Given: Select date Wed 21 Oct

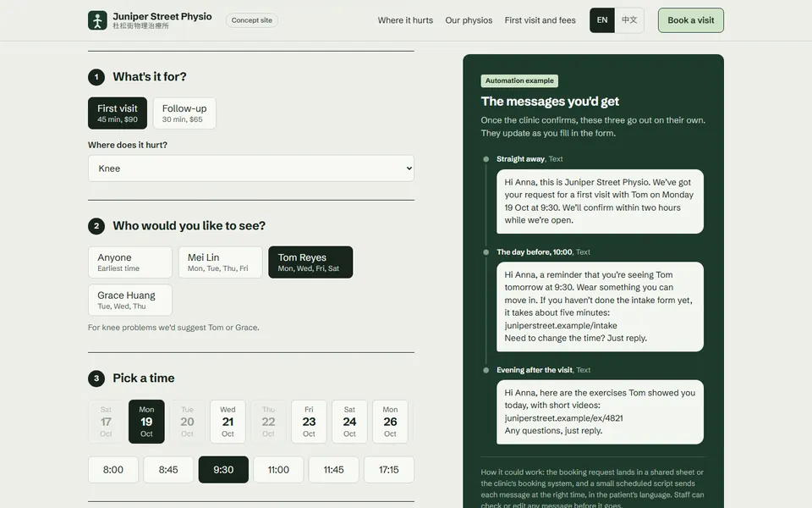Looking at the screenshot, I should click(228, 422).
